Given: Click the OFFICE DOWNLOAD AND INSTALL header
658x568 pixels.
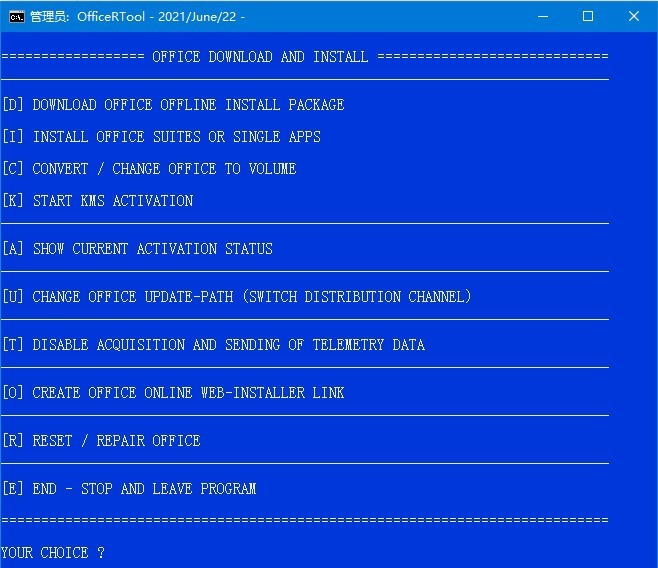Looking at the screenshot, I should [260, 57].
